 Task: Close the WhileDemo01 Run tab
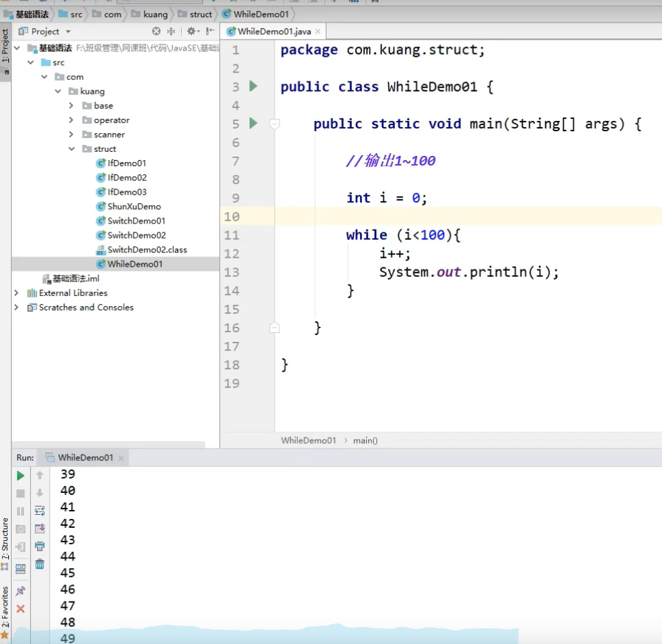point(121,457)
